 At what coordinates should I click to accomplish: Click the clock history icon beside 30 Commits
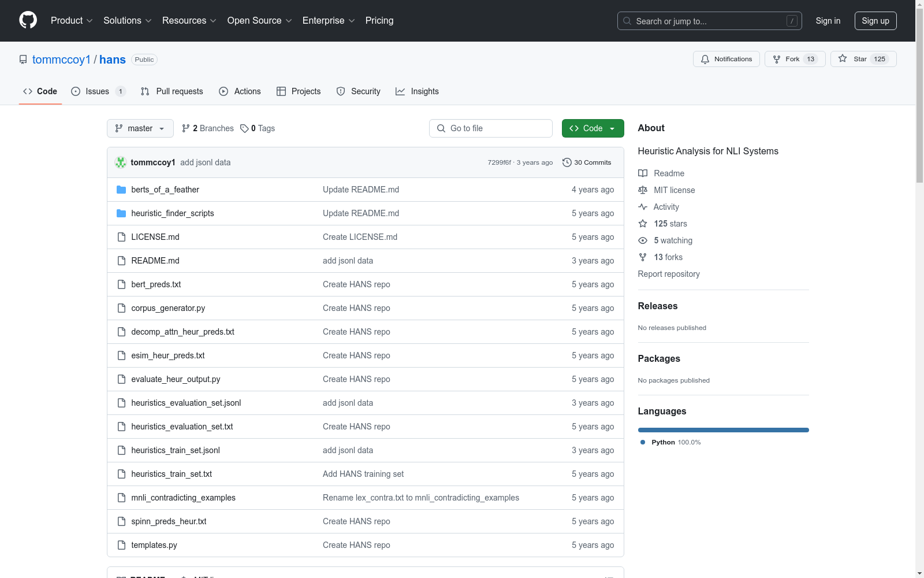(x=567, y=162)
